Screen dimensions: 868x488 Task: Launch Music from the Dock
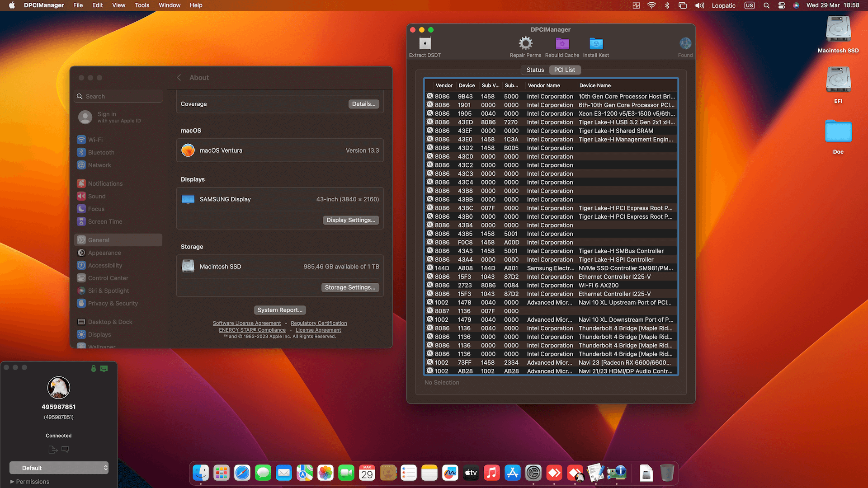(x=491, y=473)
